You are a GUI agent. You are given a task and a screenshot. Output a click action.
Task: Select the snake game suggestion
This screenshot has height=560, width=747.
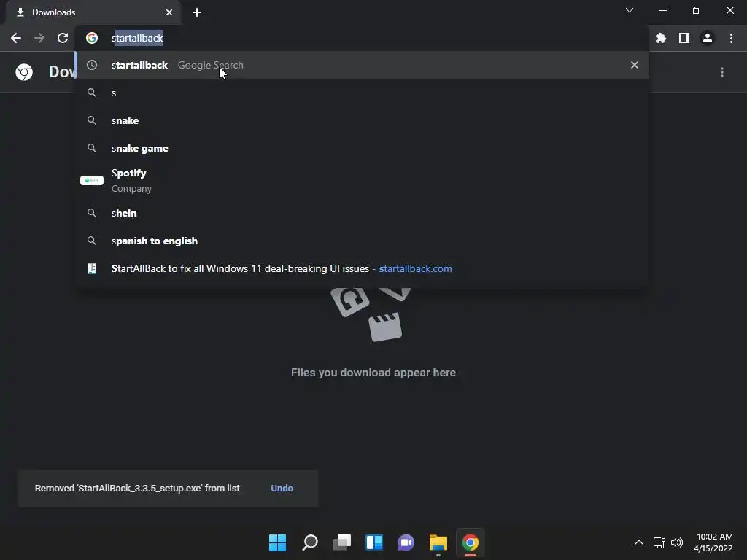pos(362,148)
